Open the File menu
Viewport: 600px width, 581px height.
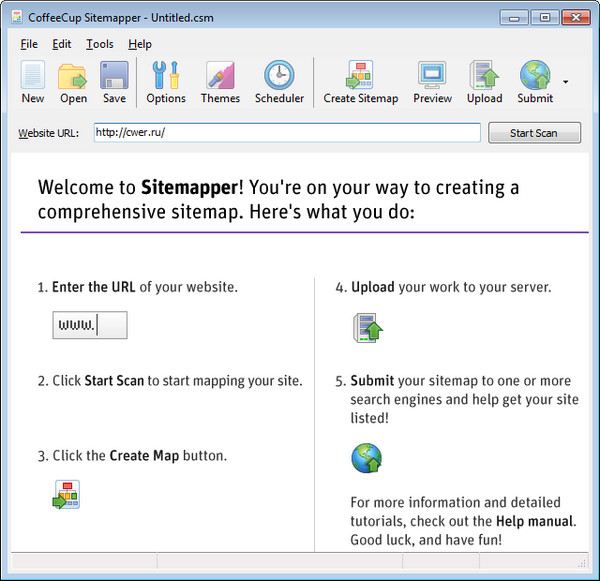coord(29,44)
